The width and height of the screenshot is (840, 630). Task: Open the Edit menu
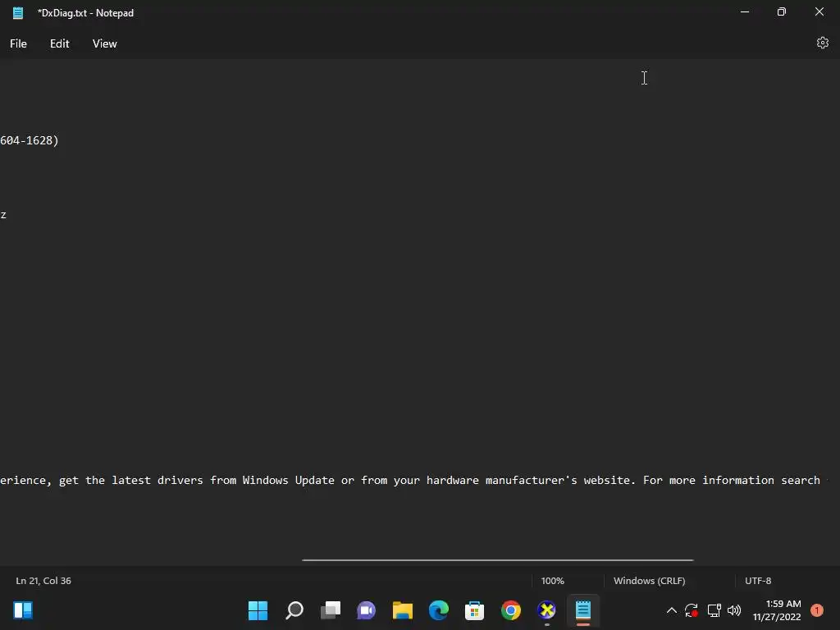[x=59, y=44]
